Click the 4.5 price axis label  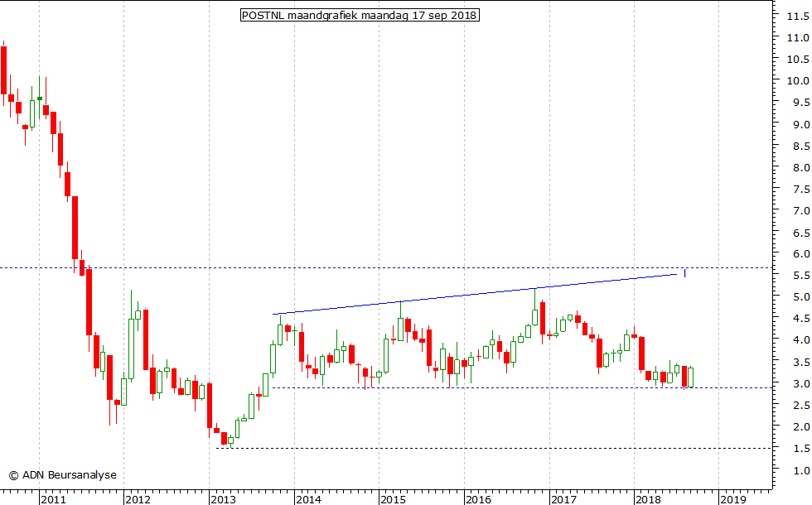click(801, 319)
